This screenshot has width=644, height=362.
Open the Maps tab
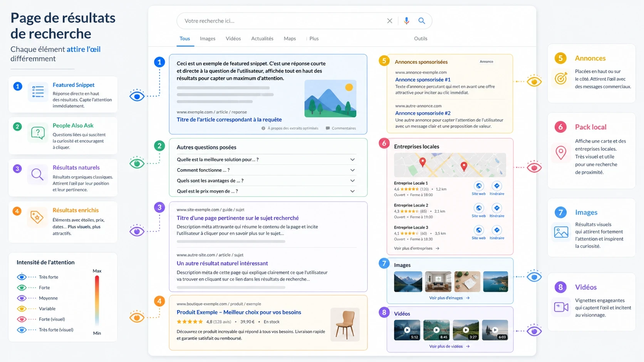pyautogui.click(x=290, y=38)
